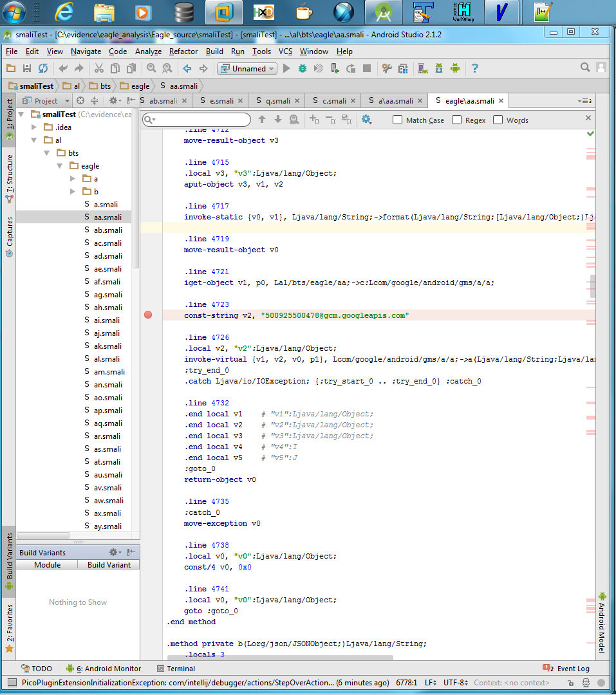The width and height of the screenshot is (616, 695).
Task: Open the Refactor menu
Action: coord(183,51)
